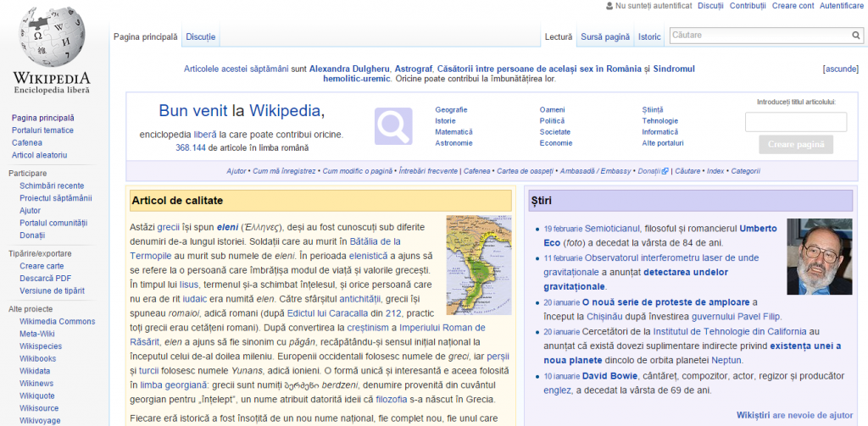
Task: Open the Geografie portal link
Action: pos(451,110)
